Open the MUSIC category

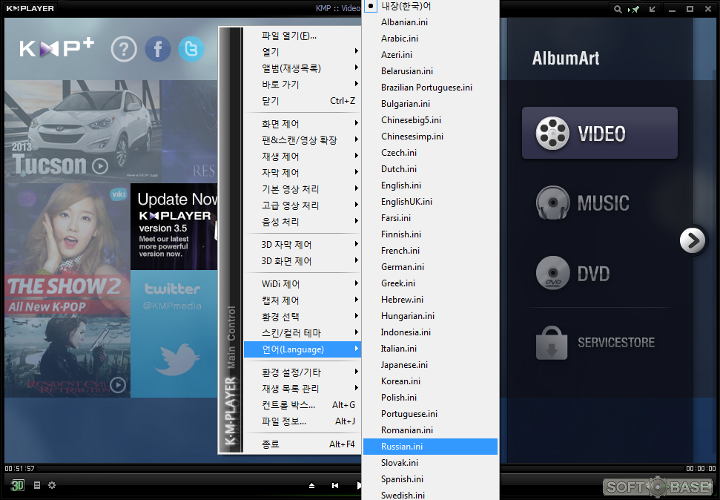coord(600,203)
